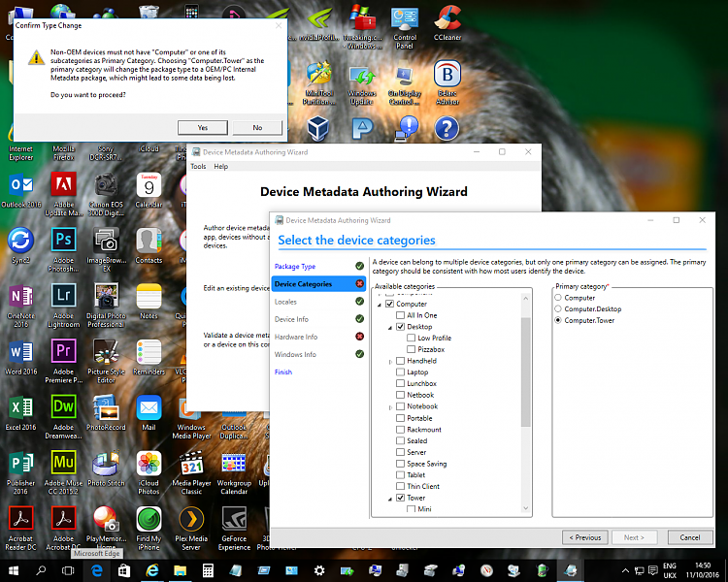Viewport: 728px width, 582px height.
Task: Open the Windows Start menu button
Action: [13, 570]
